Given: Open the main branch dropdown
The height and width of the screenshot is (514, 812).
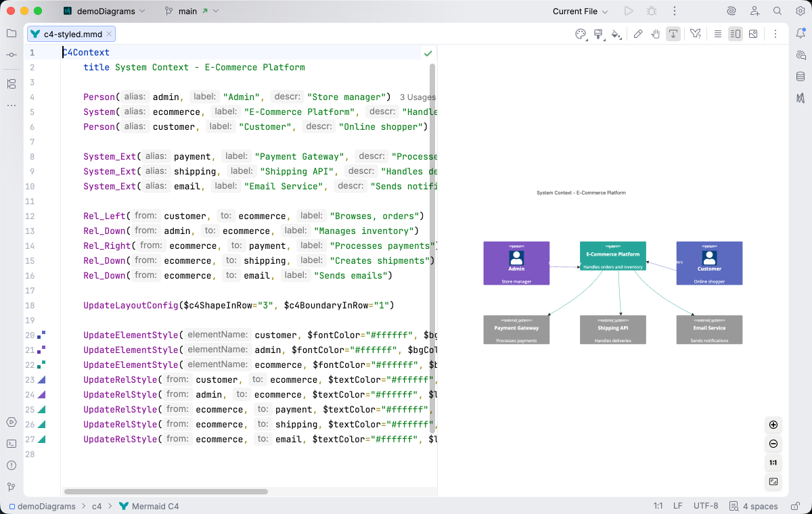Looking at the screenshot, I should [x=191, y=11].
